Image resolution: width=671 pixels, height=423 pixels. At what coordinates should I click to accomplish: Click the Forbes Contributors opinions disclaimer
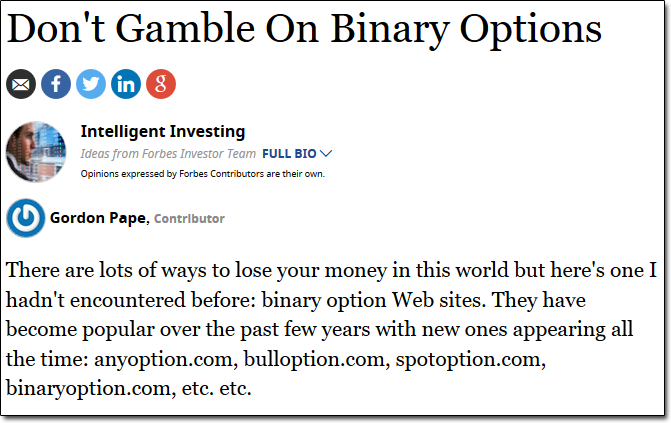203,174
